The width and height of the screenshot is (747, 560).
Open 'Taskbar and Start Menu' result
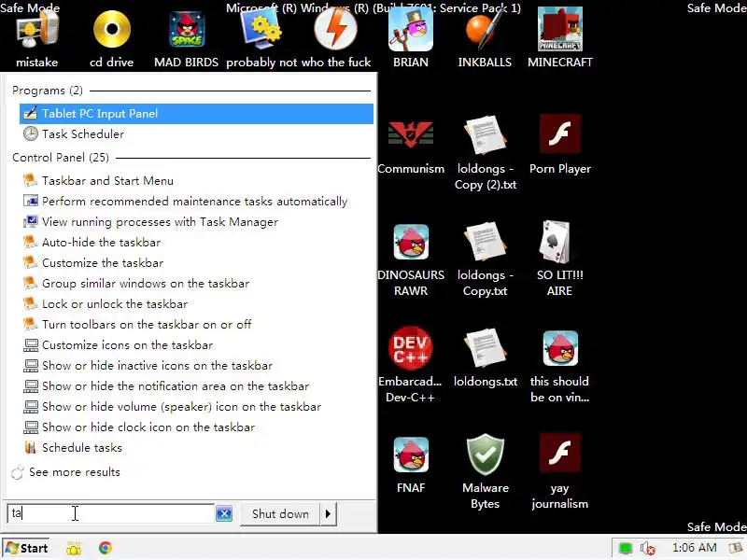tap(196, 181)
